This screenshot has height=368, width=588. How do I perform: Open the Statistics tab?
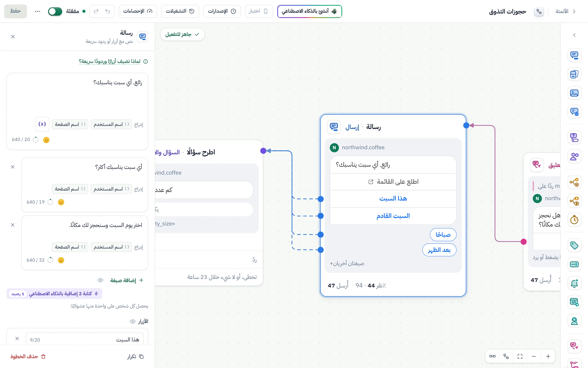click(138, 11)
